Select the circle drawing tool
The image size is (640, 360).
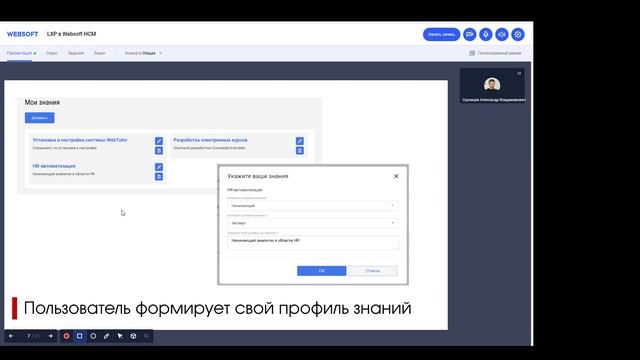[x=93, y=336]
